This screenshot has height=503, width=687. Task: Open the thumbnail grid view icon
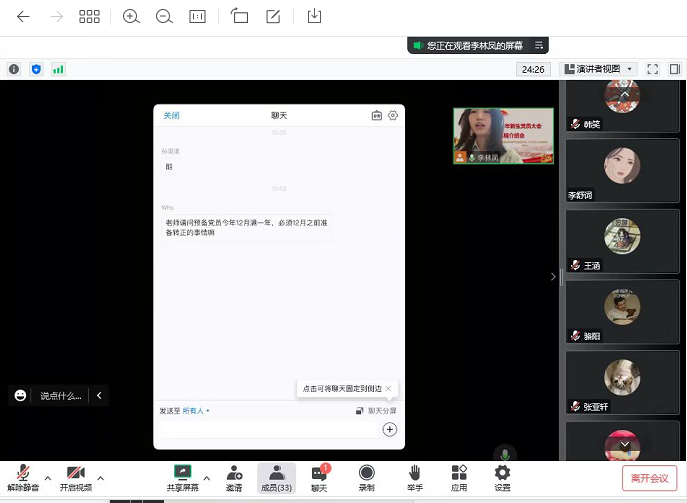click(x=89, y=16)
